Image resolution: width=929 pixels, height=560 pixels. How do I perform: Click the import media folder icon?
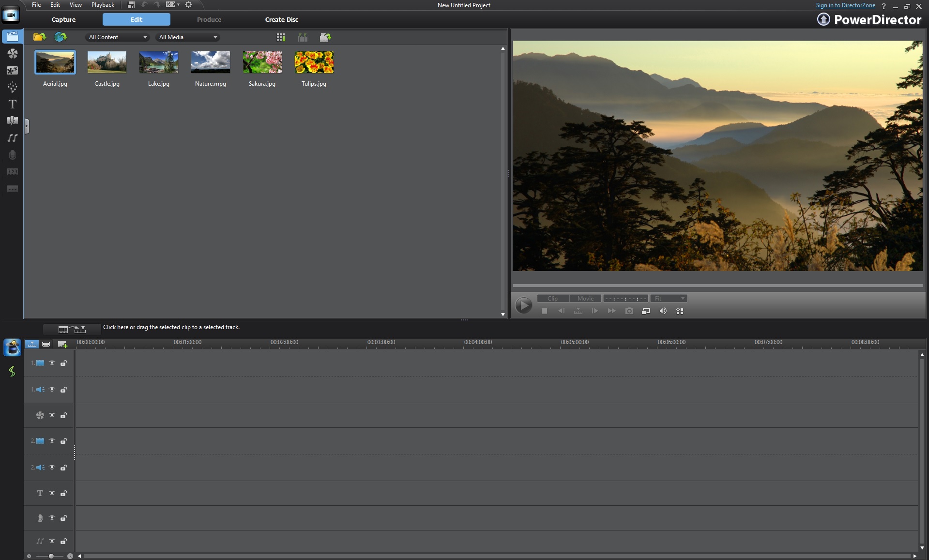click(x=39, y=37)
